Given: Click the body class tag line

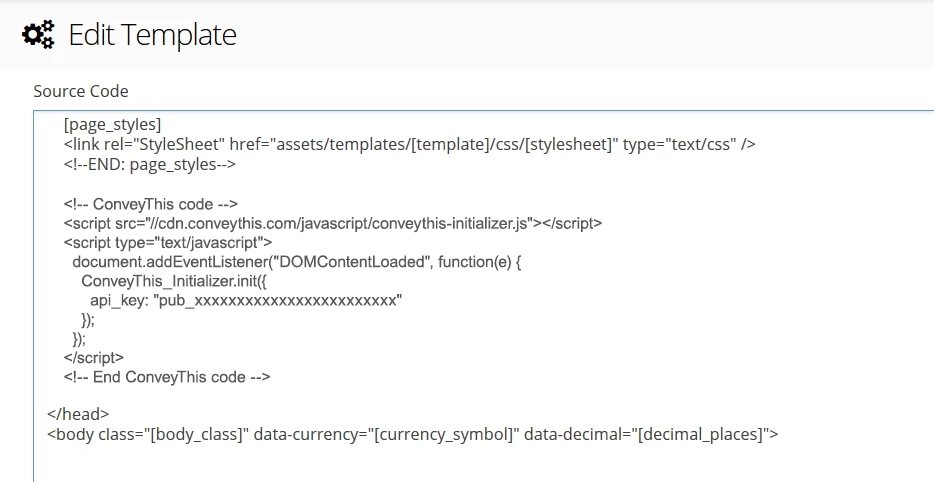Looking at the screenshot, I should pyautogui.click(x=412, y=434).
